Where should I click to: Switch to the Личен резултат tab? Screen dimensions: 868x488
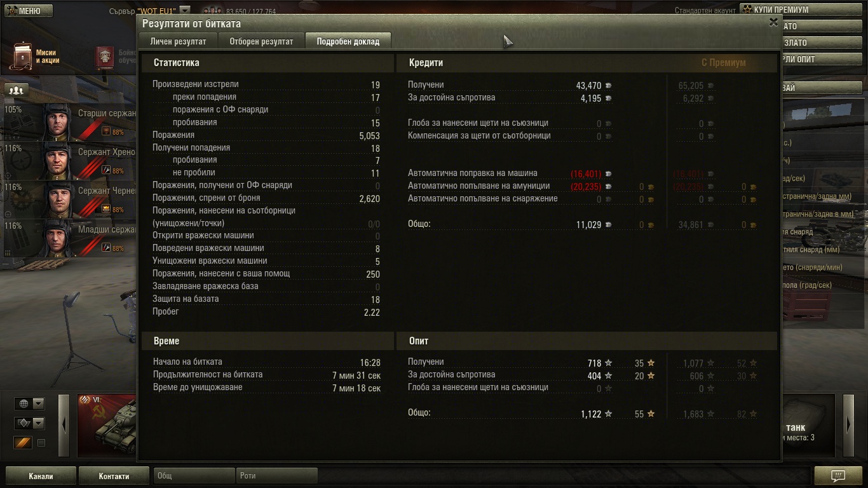coord(178,41)
